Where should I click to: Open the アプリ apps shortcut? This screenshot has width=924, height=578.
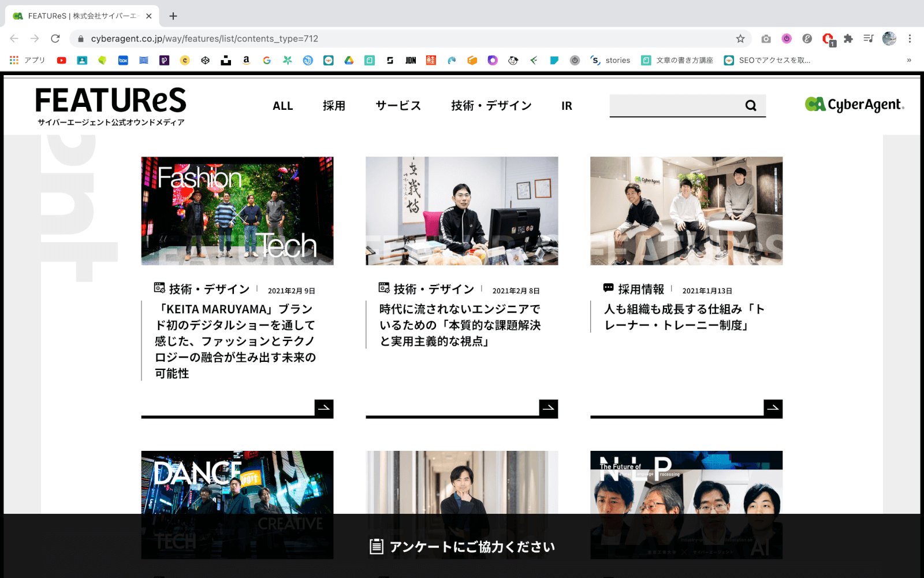click(27, 60)
